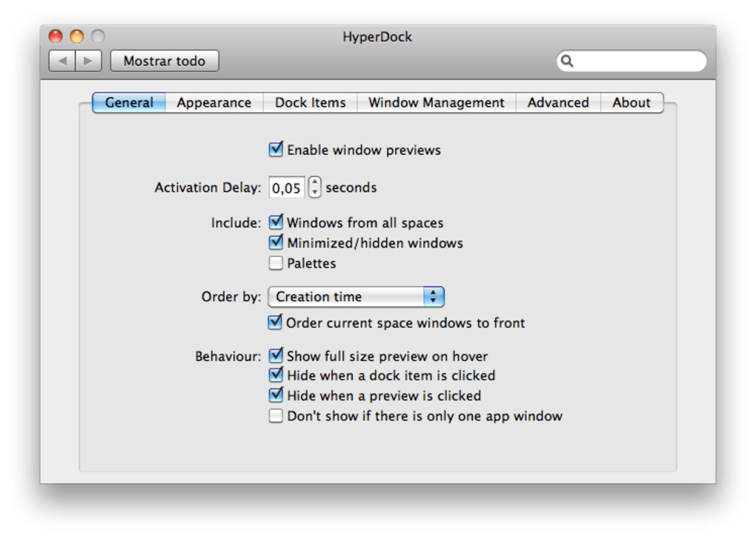Open the Appearance tab

(x=214, y=103)
